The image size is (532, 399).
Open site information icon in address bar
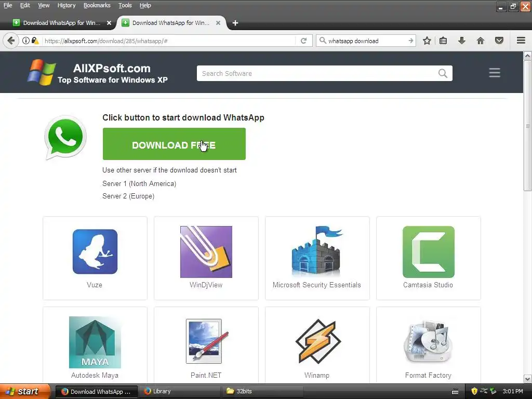click(x=26, y=41)
